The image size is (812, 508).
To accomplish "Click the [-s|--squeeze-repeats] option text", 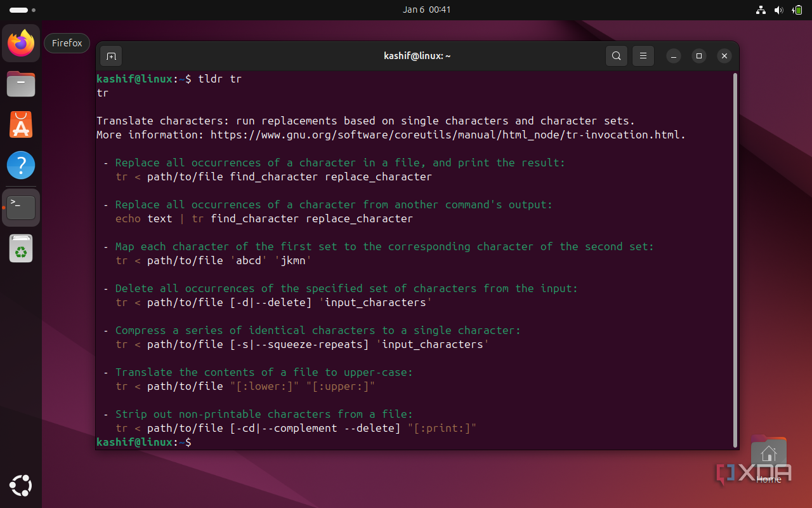I will point(299,344).
